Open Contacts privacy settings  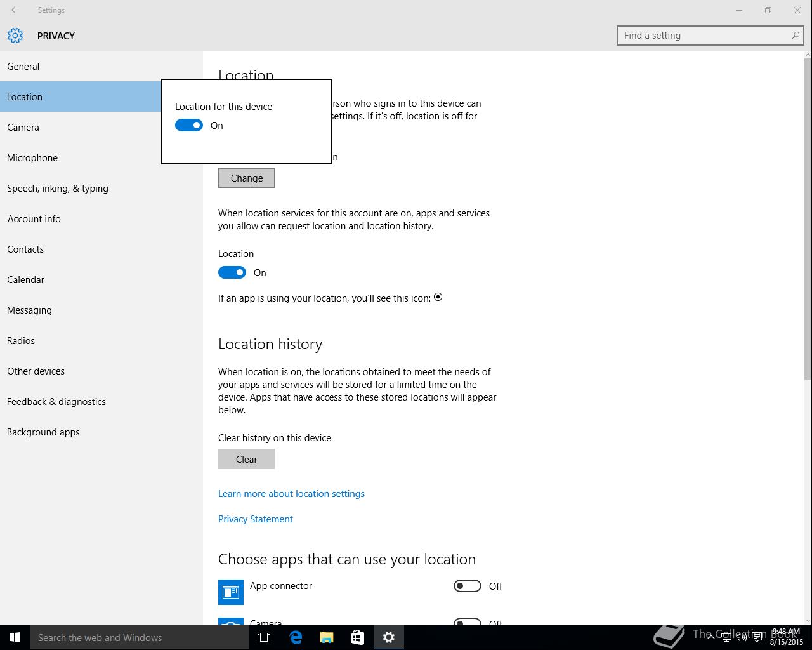[x=101, y=249]
